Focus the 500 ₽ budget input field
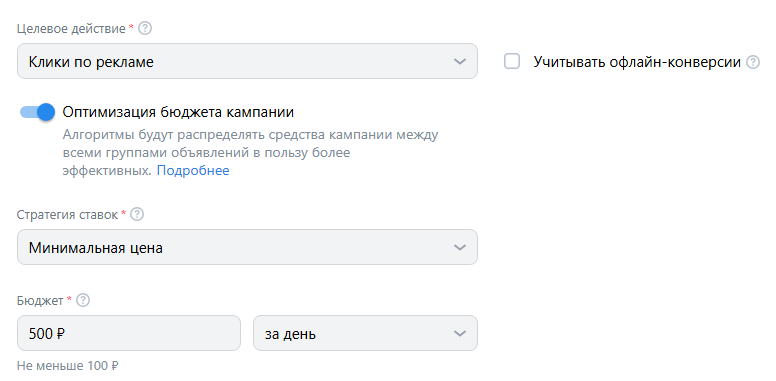Image resolution: width=776 pixels, height=381 pixels. [x=129, y=333]
